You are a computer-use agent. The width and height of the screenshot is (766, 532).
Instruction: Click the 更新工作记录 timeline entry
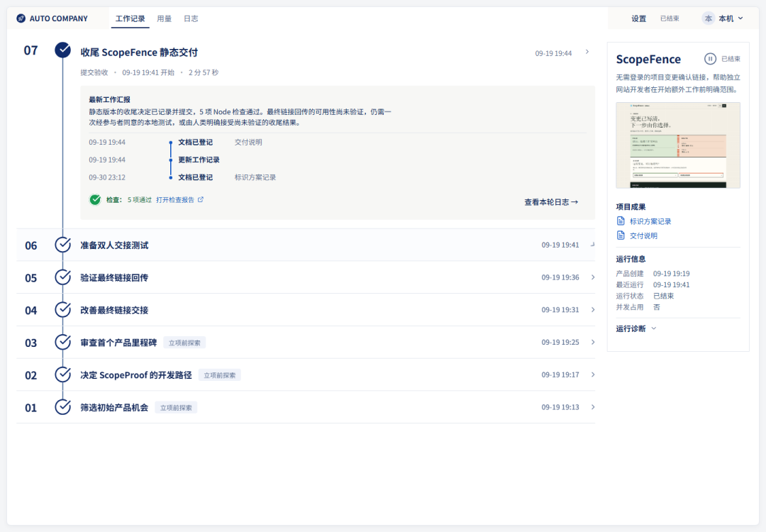click(x=199, y=160)
